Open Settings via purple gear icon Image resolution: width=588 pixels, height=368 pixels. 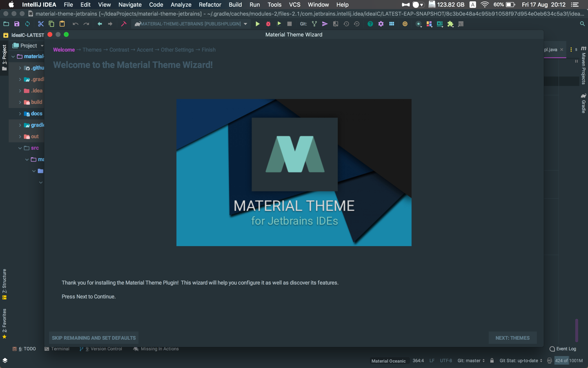point(381,24)
